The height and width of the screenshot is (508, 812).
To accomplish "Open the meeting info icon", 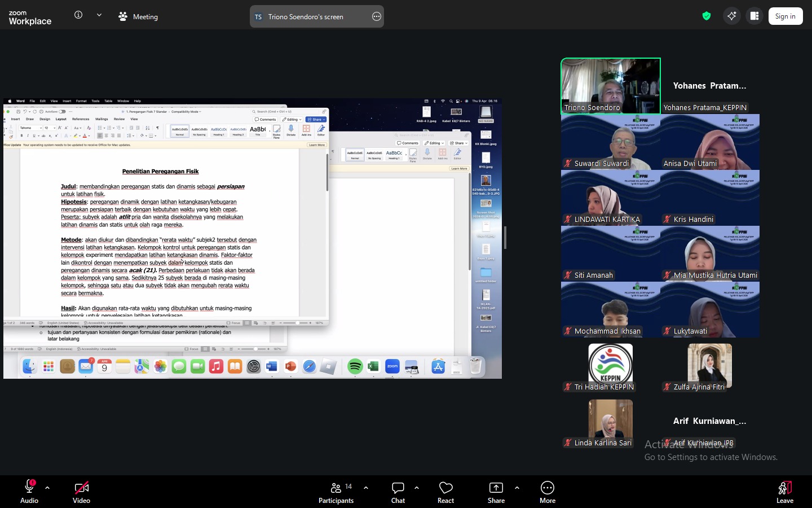I will (78, 15).
